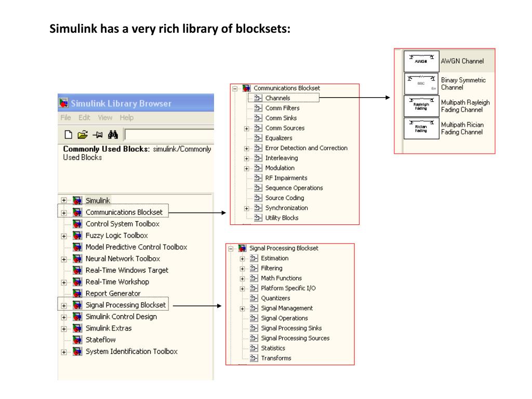Image resolution: width=532 pixels, height=399 pixels.
Task: Select Control System Toolbox label
Action: (123, 223)
